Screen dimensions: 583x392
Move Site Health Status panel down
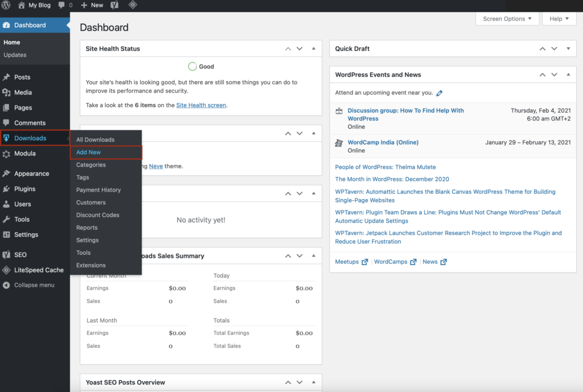coord(299,49)
